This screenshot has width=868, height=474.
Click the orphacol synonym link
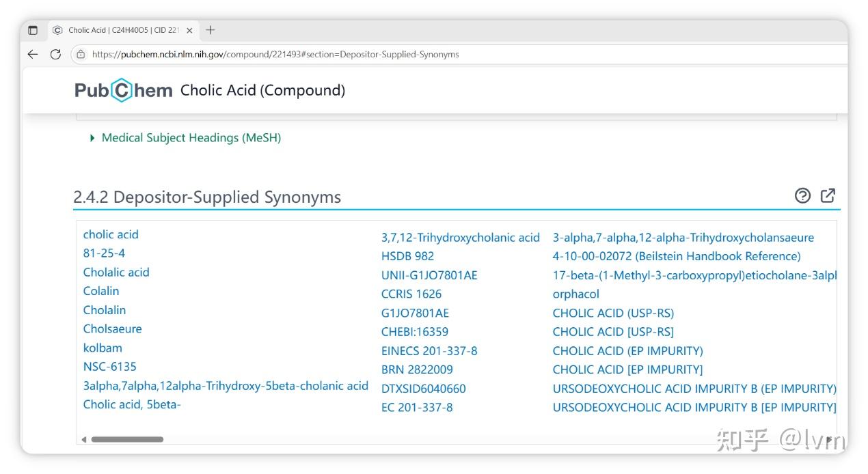click(x=575, y=294)
